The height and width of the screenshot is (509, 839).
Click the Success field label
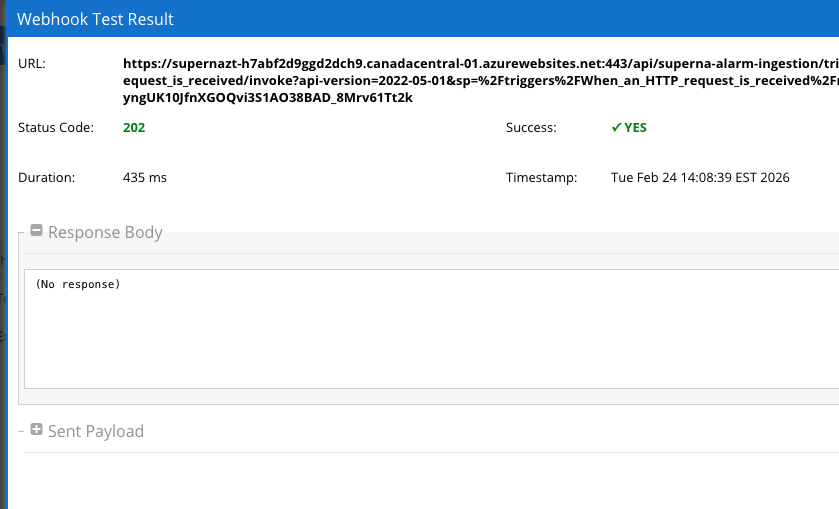(531, 128)
